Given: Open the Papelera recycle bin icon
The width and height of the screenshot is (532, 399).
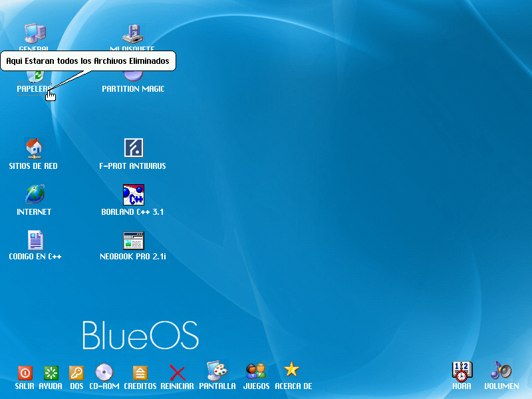Looking at the screenshot, I should point(35,76).
